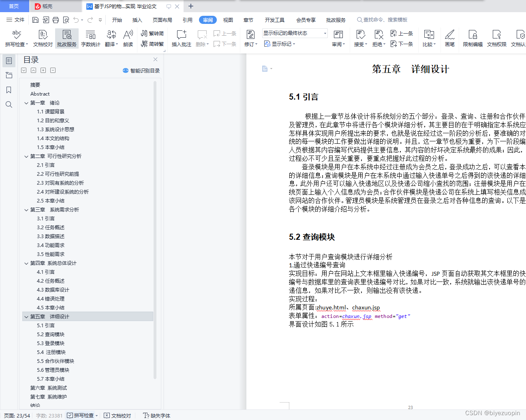Open the 显示标记 dropdown
This screenshot has height=420, width=526.
280,44
